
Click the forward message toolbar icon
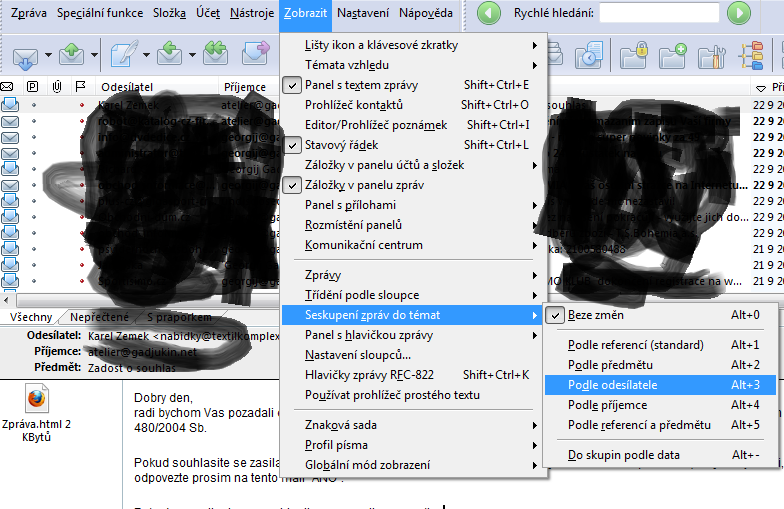tap(256, 54)
